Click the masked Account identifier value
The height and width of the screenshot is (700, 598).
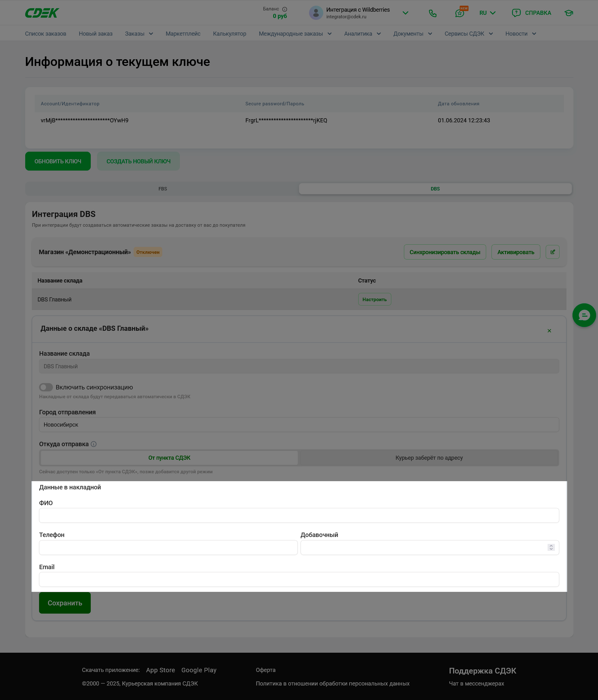[84, 120]
